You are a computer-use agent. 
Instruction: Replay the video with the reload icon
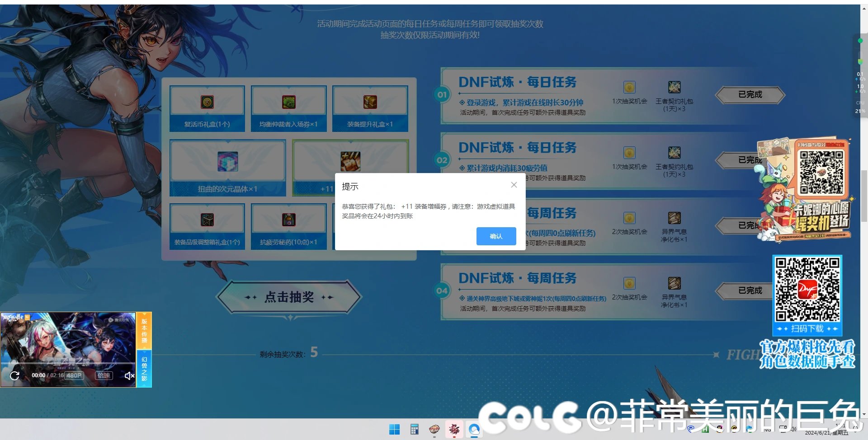14,375
